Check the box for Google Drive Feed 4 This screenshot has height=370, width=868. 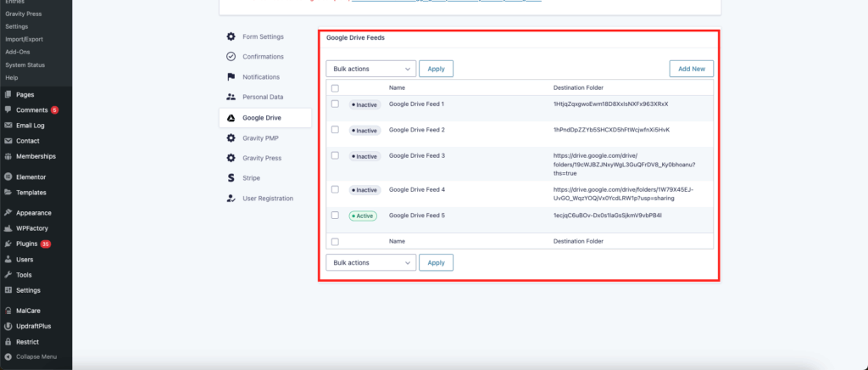point(335,189)
